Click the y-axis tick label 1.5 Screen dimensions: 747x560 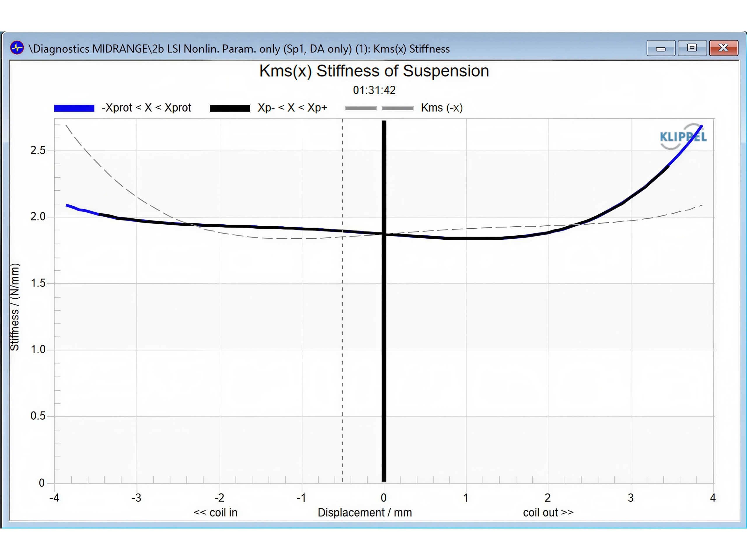coord(38,283)
